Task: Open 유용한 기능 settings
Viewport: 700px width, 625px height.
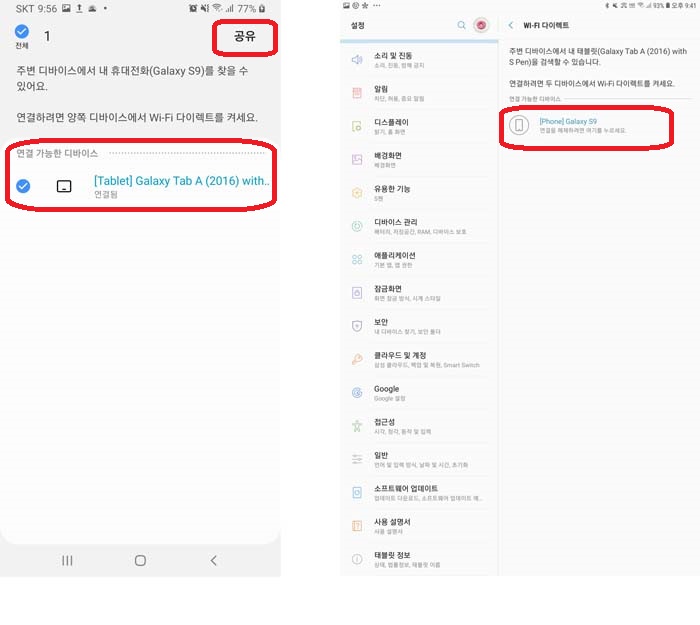Action: point(419,193)
